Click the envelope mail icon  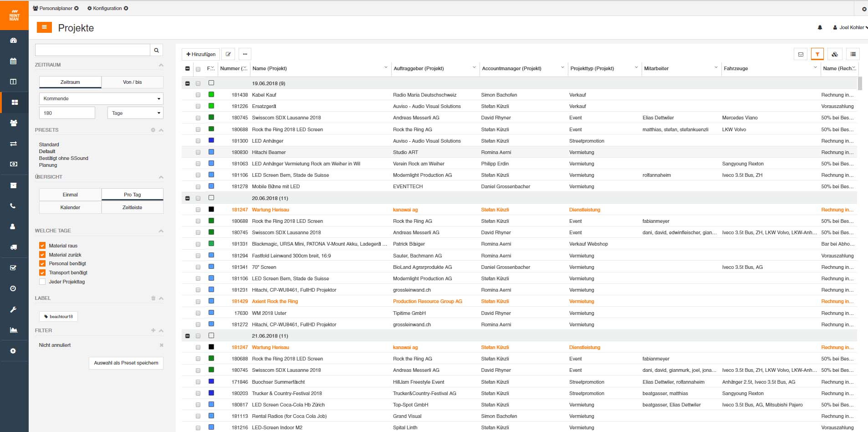point(801,54)
